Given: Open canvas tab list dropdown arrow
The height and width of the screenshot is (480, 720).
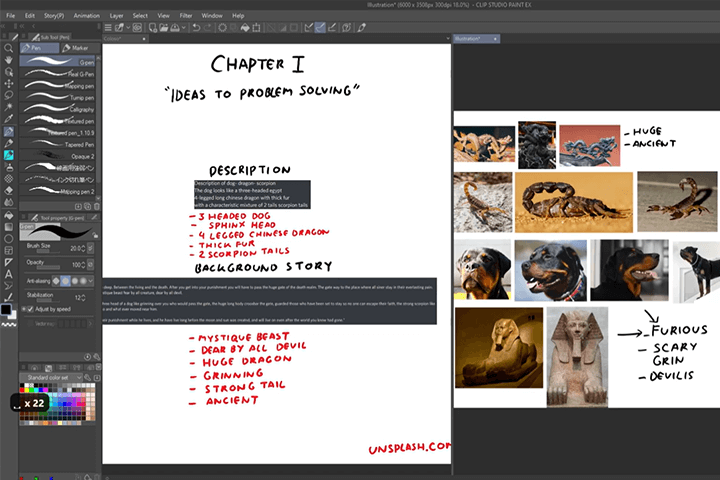Looking at the screenshot, I should (448, 39).
